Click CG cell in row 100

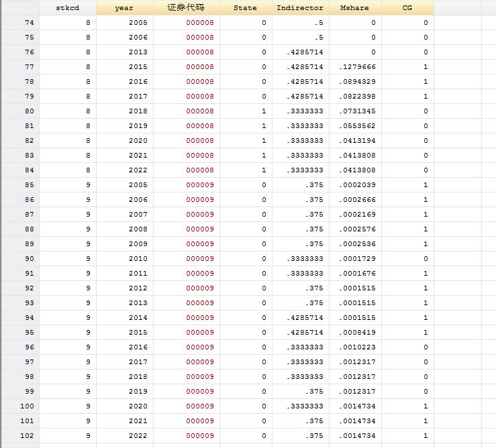[x=408, y=406]
